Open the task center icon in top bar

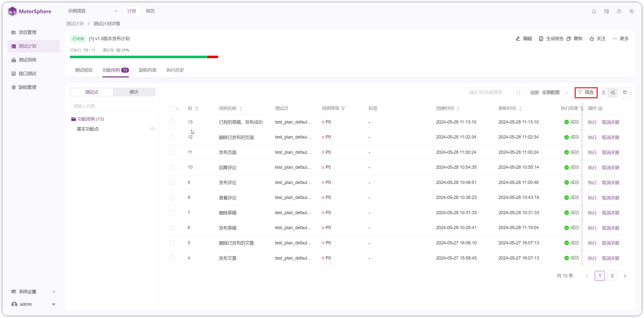[x=607, y=11]
